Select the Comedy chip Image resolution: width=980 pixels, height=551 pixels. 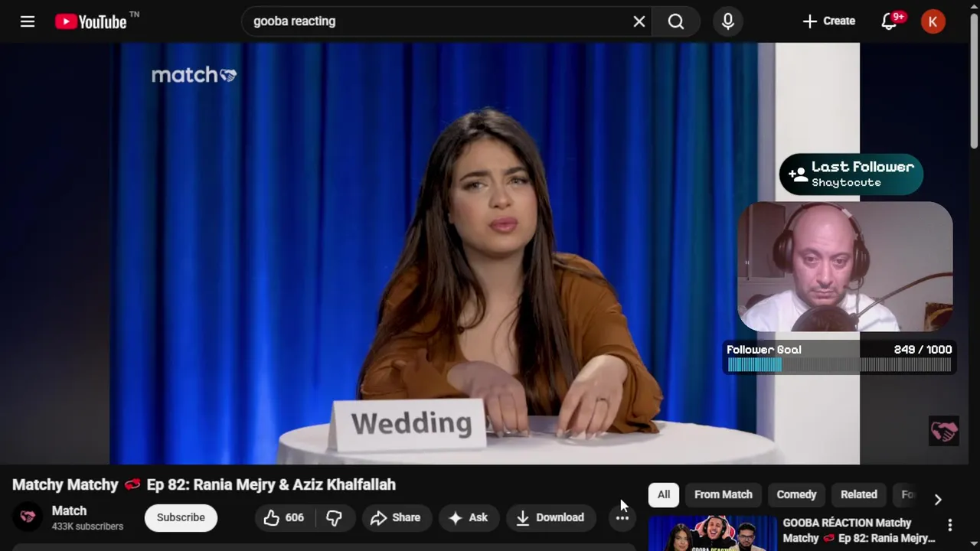click(796, 494)
